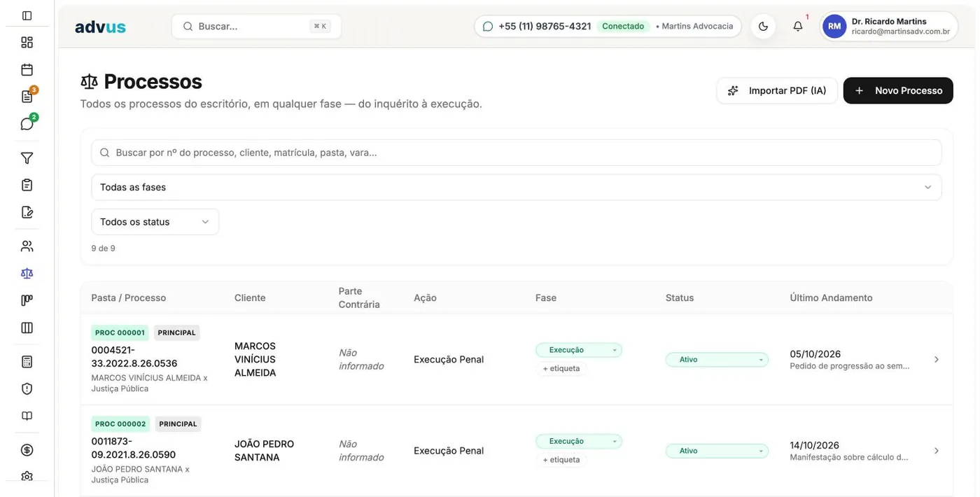The height and width of the screenshot is (497, 980).
Task: Click the Pasta / Processo column header
Action: coord(129,298)
